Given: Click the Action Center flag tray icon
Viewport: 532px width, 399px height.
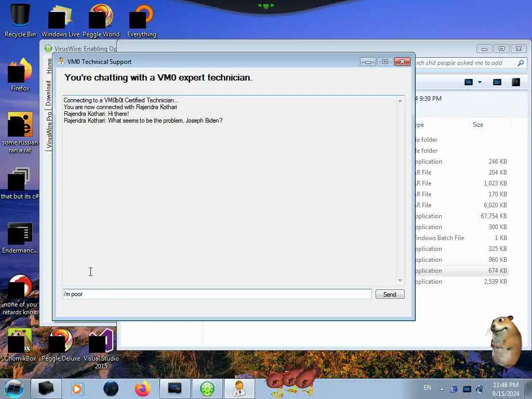Looking at the screenshot, I should tap(454, 389).
